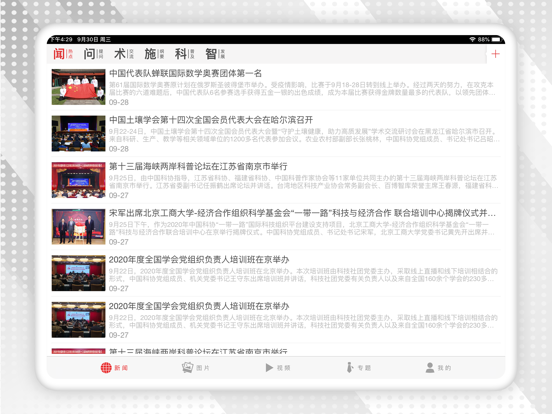552x414 pixels.
Task: Open article 中国代表队蝉联国际数学奥赛团体第一名
Action: click(185, 73)
